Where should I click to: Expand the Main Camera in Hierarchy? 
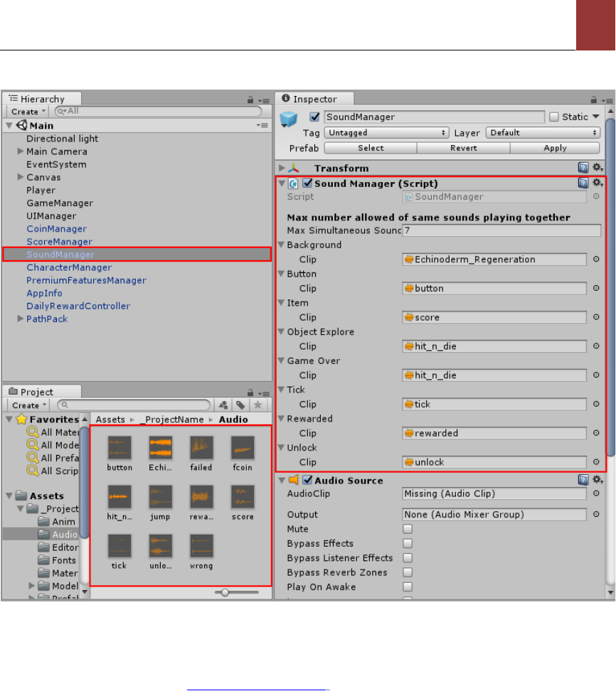pyautogui.click(x=21, y=151)
